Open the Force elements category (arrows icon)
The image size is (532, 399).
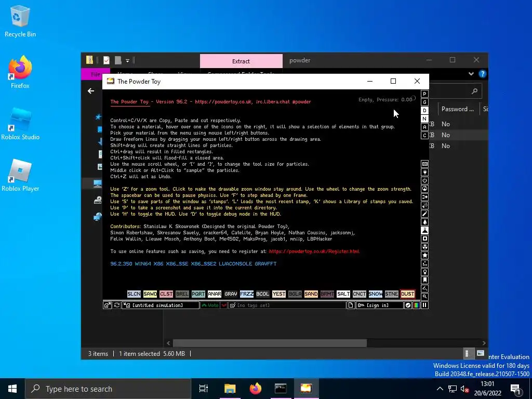click(x=424, y=197)
